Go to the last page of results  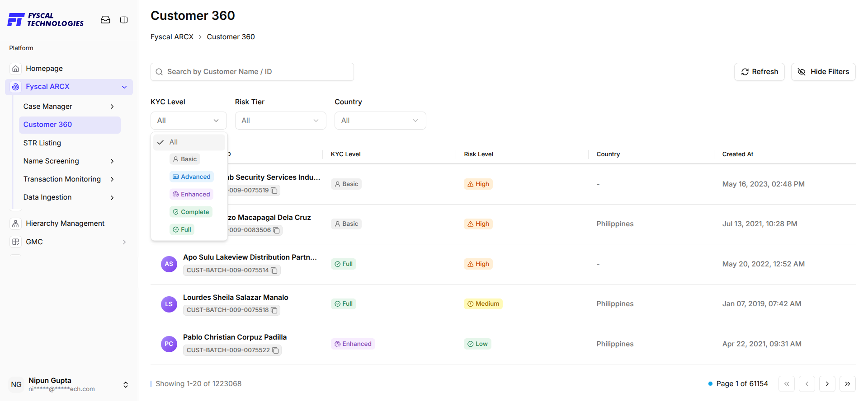(x=848, y=384)
